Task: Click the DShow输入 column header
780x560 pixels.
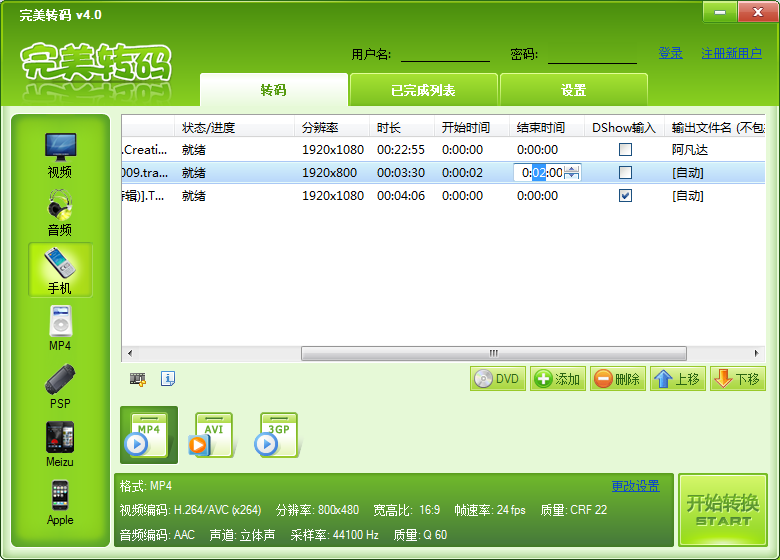Action: point(624,128)
